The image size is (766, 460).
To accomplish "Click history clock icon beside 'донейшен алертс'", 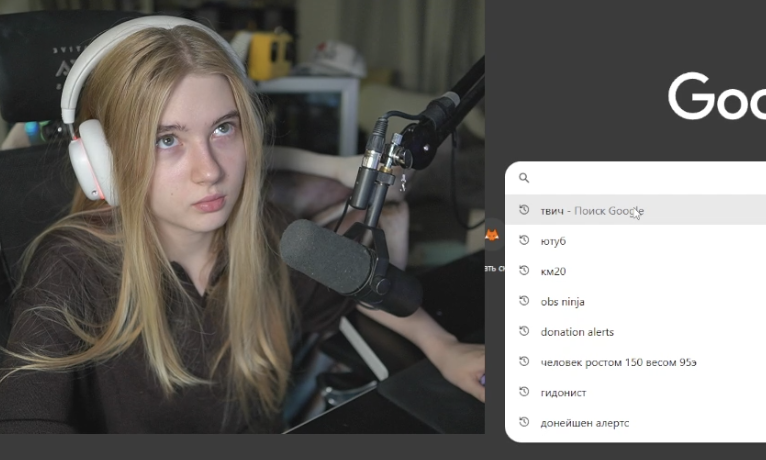I will [x=524, y=422].
